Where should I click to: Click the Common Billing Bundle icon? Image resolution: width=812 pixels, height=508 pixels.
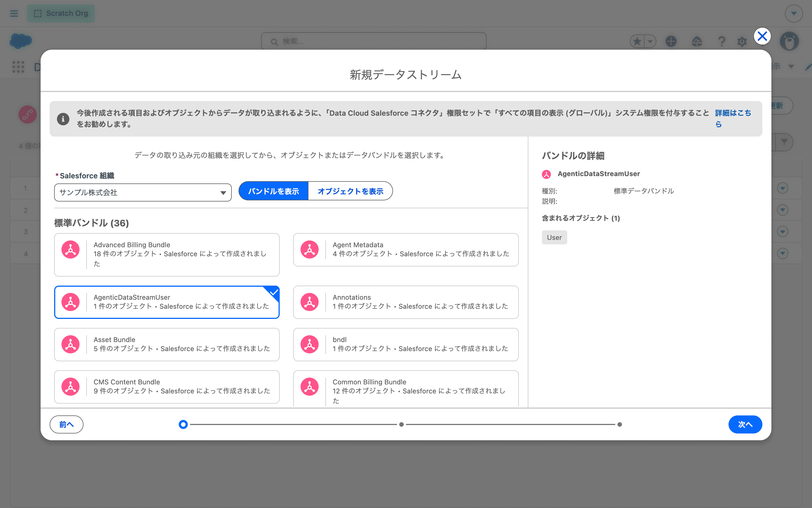[309, 386]
